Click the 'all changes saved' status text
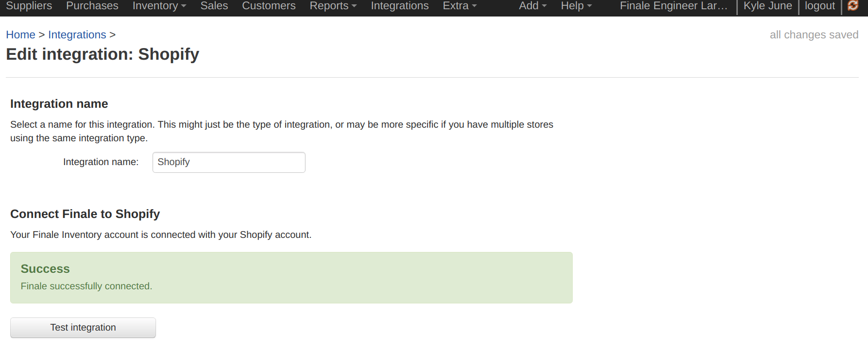This screenshot has width=868, height=351. tap(814, 35)
